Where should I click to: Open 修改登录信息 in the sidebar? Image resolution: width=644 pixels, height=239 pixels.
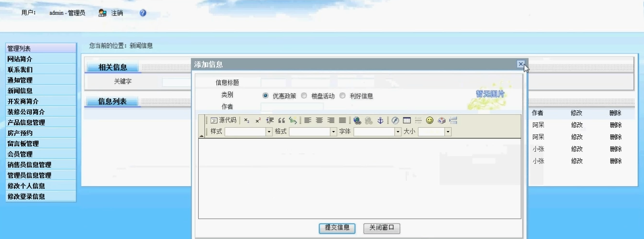click(x=41, y=197)
